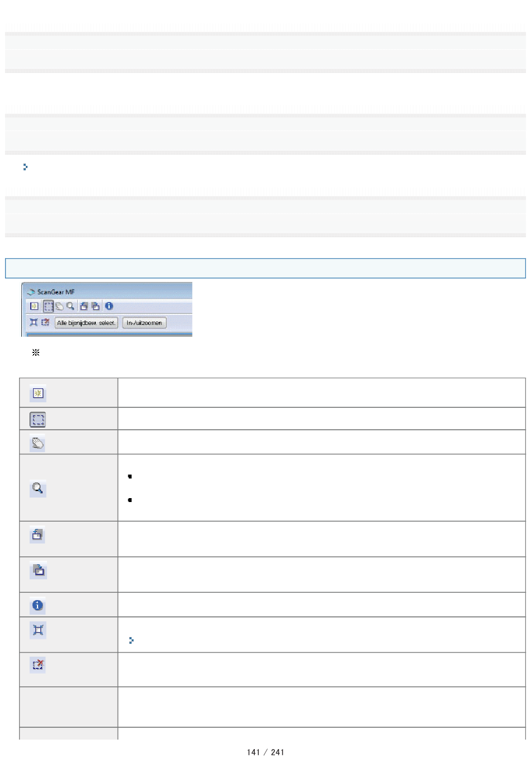The image size is (532, 762).
Task: Click the Clear star icon in ScanGear toolbar
Action: 34,306
